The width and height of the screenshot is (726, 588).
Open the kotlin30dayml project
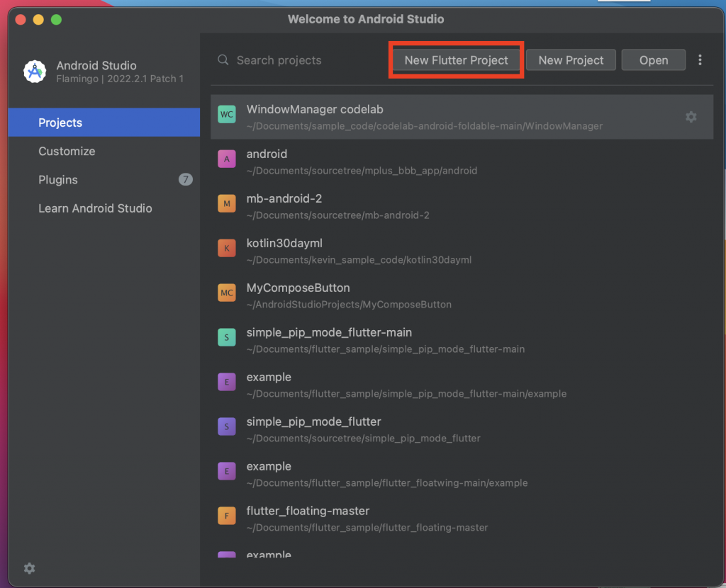click(x=462, y=251)
